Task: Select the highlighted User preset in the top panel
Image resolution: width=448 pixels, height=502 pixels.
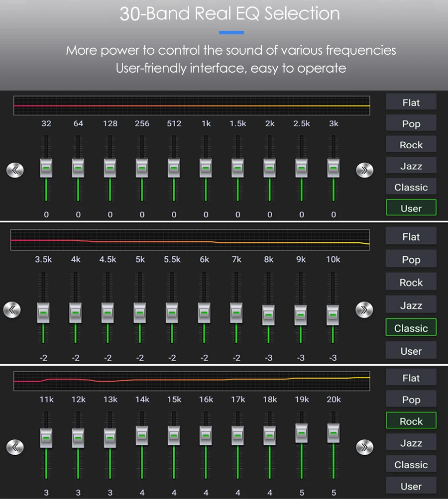Action: pos(411,208)
